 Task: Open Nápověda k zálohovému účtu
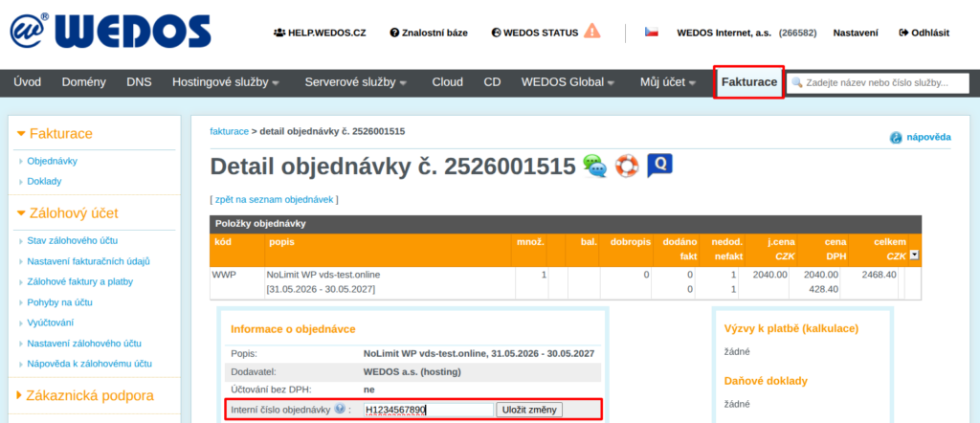click(89, 364)
